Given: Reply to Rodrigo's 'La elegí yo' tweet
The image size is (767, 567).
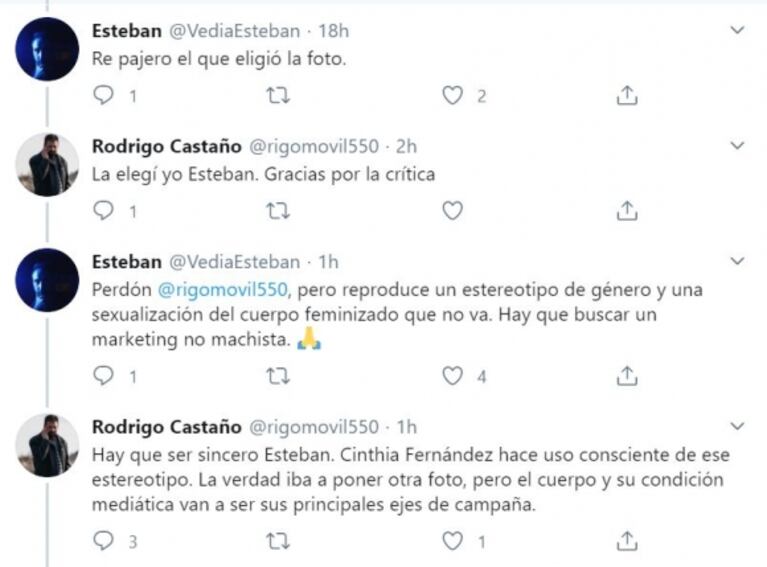Looking at the screenshot, I should tap(104, 211).
